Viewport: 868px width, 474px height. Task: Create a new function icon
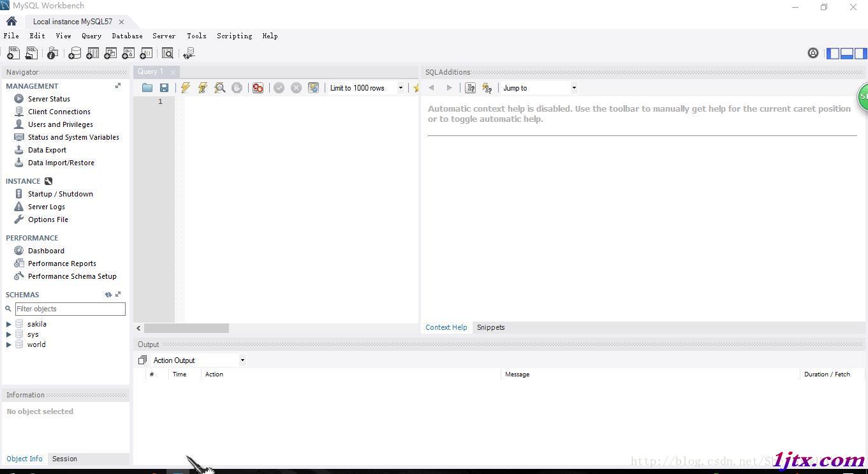[x=146, y=54]
